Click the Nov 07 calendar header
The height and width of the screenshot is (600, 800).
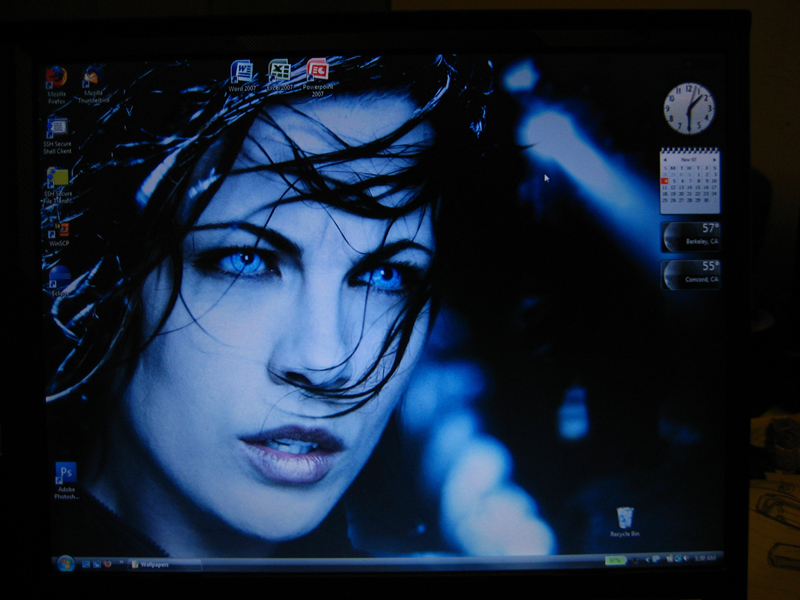[x=689, y=160]
